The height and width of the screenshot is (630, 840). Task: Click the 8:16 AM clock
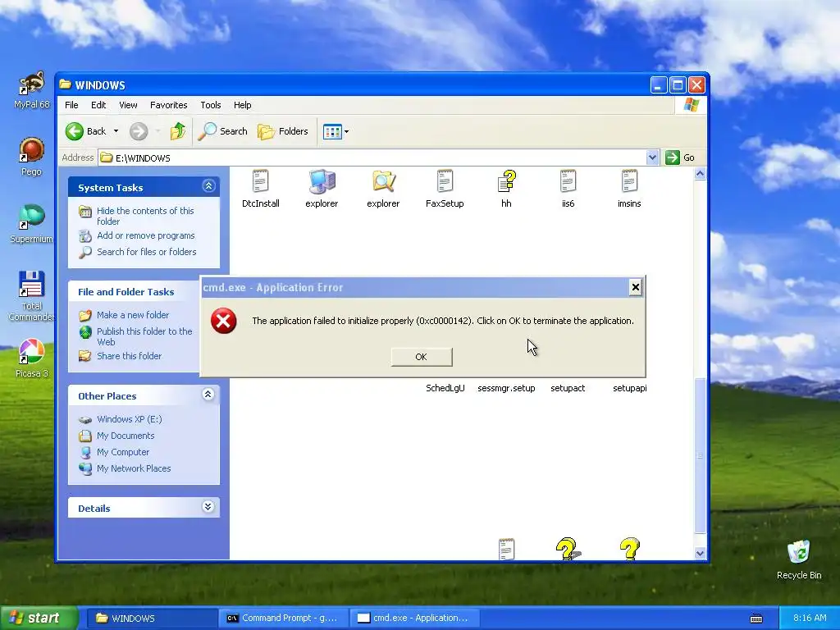pos(810,618)
